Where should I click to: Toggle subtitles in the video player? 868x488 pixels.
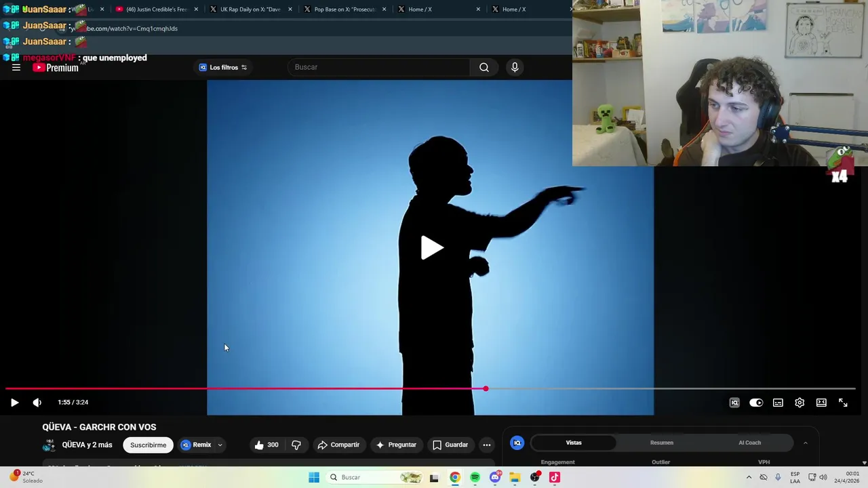coord(778,403)
